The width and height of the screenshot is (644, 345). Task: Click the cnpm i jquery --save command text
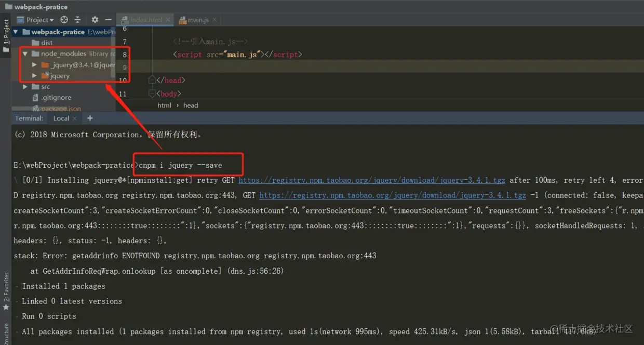pyautogui.click(x=180, y=165)
